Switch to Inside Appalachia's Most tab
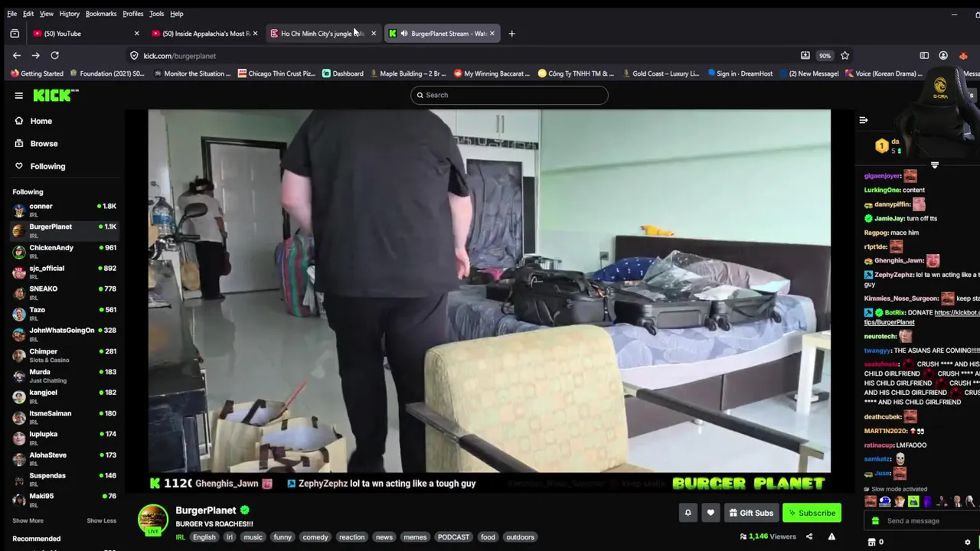 (204, 33)
